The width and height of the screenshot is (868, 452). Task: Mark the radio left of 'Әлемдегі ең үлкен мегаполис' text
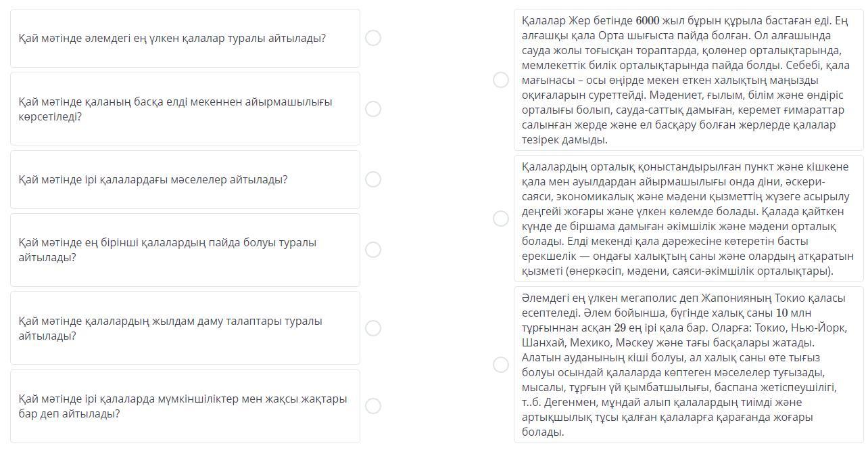[501, 365]
